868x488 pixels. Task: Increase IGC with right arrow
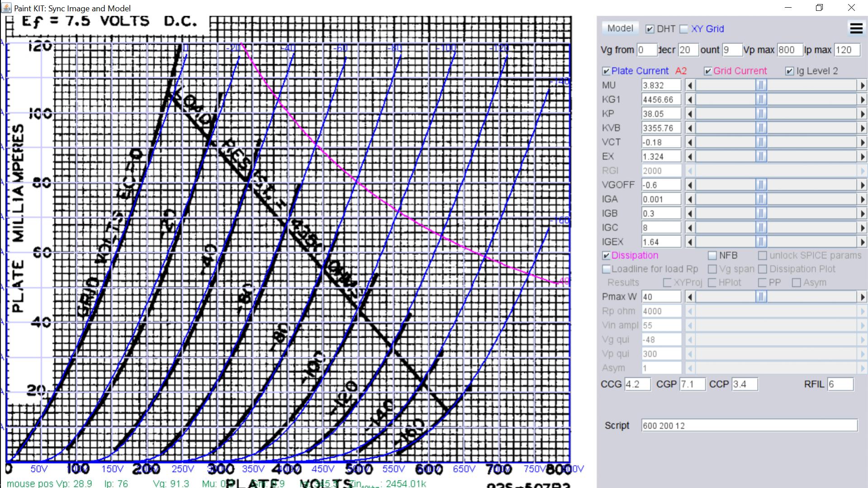coord(863,227)
